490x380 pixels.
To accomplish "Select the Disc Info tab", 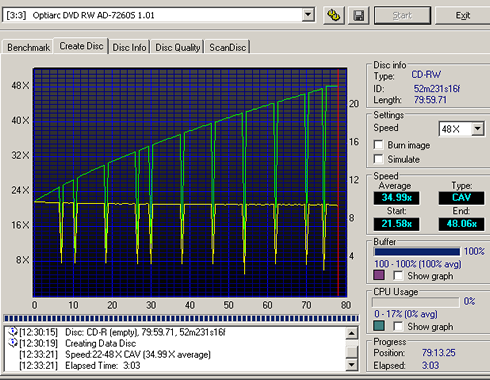I will pyautogui.click(x=129, y=47).
